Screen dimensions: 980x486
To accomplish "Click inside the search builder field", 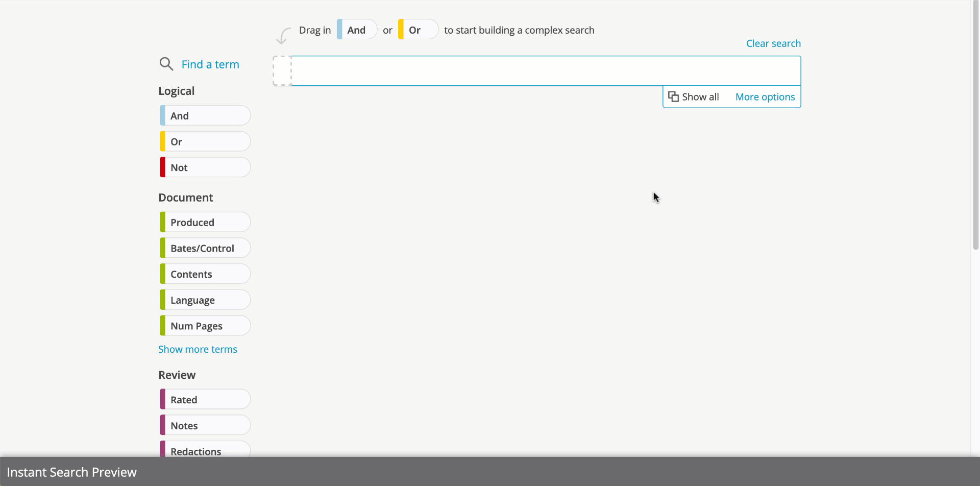I will pos(546,70).
